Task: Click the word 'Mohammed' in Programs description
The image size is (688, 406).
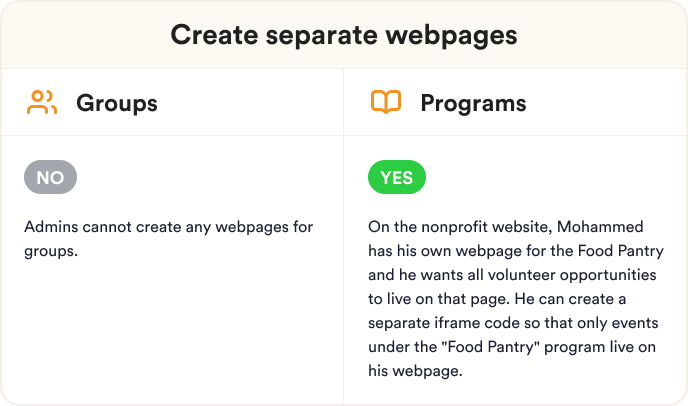Action: (600, 227)
